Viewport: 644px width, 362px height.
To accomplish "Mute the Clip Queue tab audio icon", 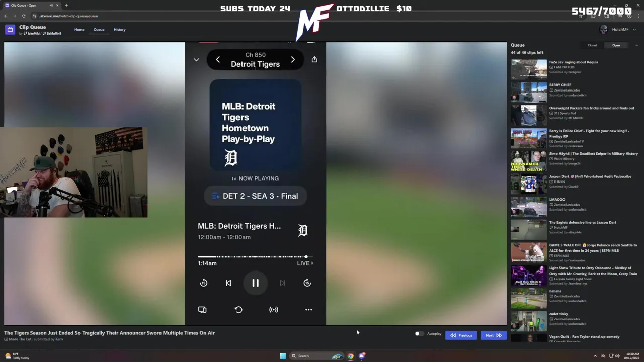I will tap(51, 5).
